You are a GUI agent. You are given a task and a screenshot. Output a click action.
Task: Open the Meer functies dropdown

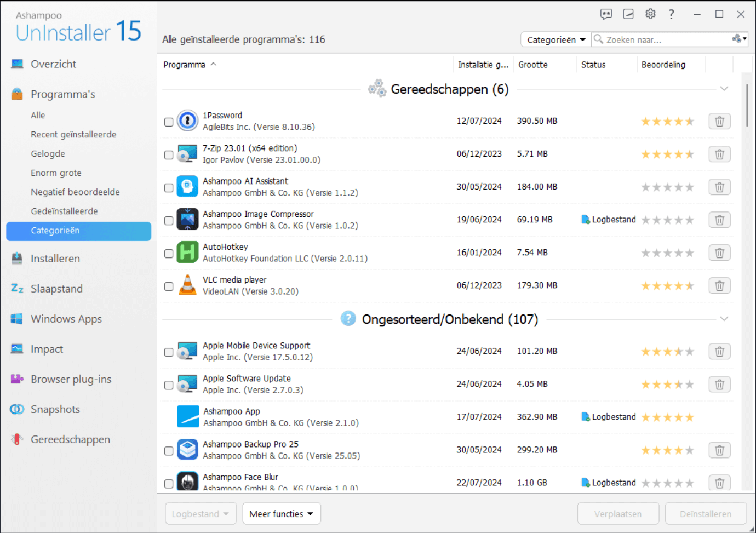tap(282, 514)
